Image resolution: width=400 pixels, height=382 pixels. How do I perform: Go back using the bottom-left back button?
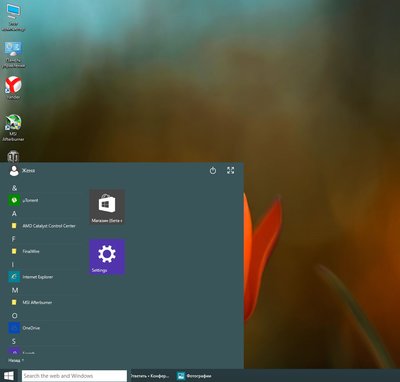click(x=16, y=360)
